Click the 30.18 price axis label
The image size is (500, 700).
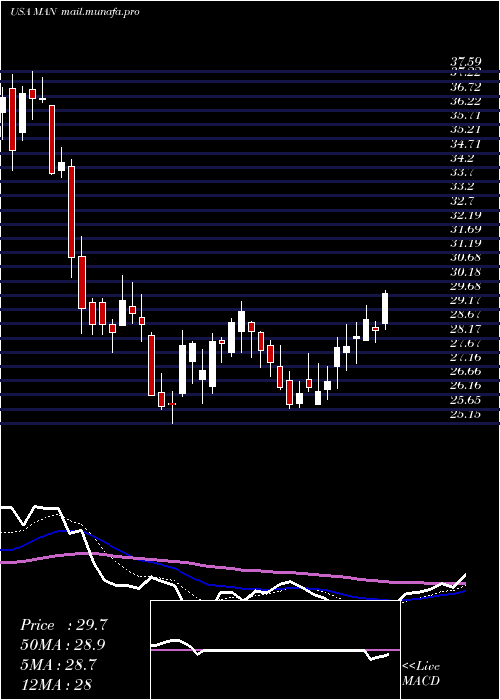click(466, 272)
